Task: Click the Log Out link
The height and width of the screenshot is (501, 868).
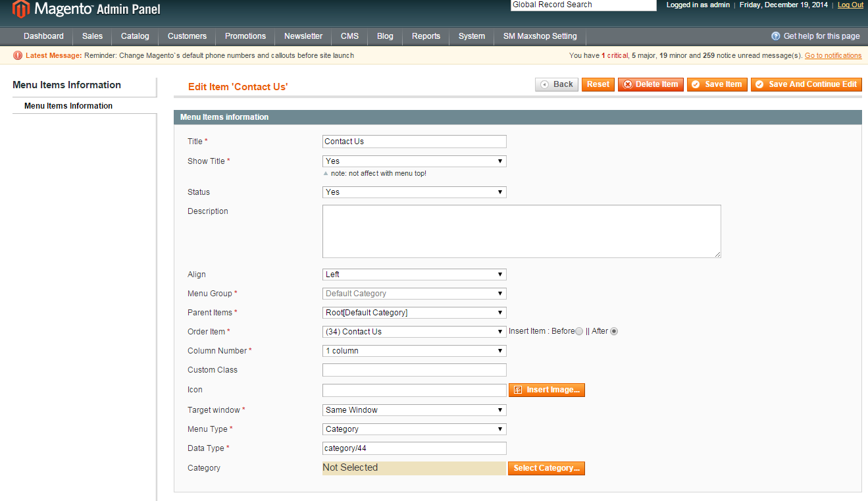Action: click(850, 5)
